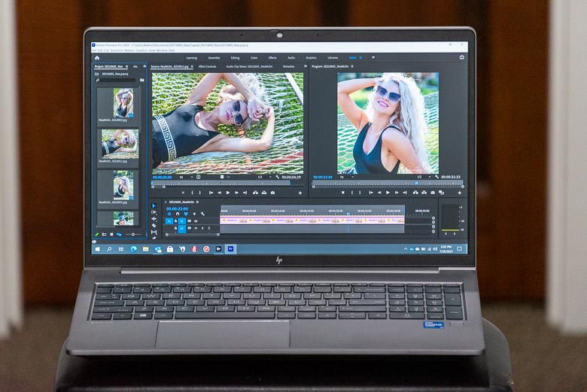Toggle A1 track lock

pyautogui.click(x=175, y=228)
